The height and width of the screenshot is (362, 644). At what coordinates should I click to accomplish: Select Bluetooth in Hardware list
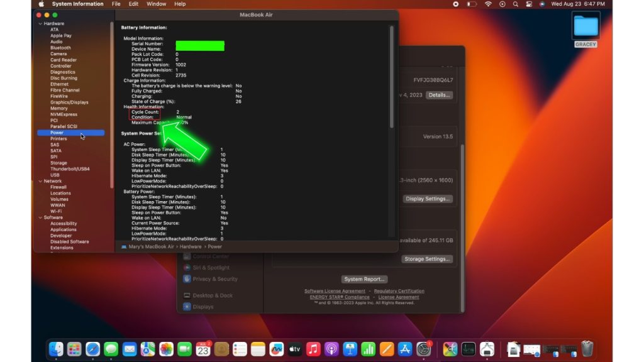click(60, 48)
